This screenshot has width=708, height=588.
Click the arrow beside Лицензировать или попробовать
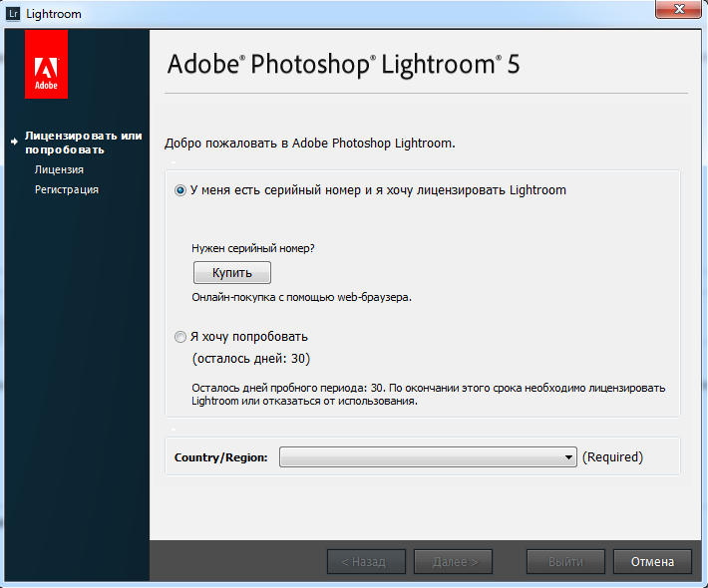(x=14, y=142)
